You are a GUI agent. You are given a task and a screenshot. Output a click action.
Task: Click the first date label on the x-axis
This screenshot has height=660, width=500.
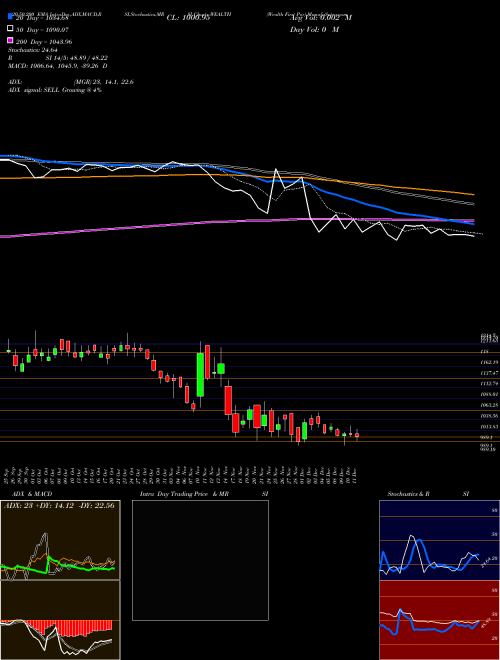(x=7, y=476)
